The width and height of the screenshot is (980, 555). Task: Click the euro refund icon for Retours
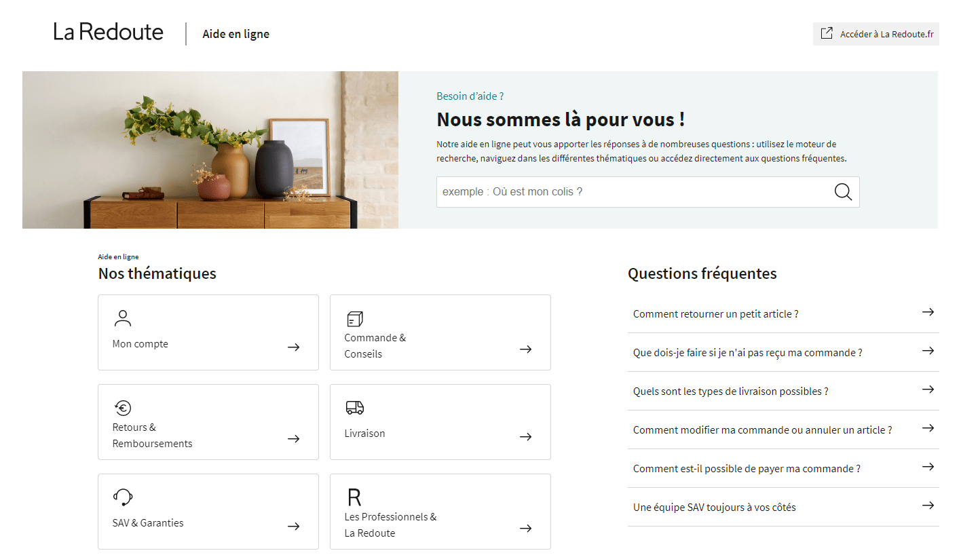(122, 408)
